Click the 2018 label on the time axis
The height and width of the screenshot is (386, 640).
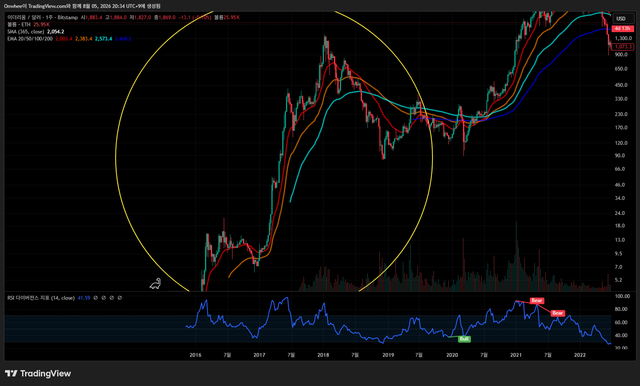(323, 355)
